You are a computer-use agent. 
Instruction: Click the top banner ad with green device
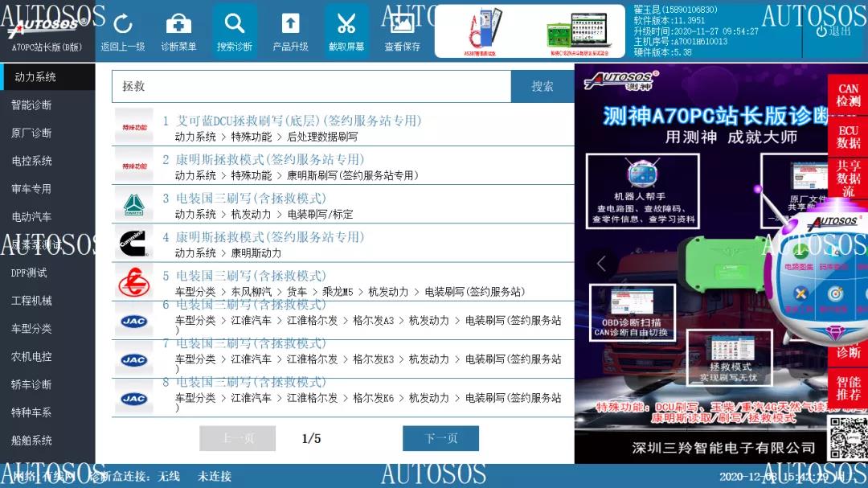click(x=580, y=32)
